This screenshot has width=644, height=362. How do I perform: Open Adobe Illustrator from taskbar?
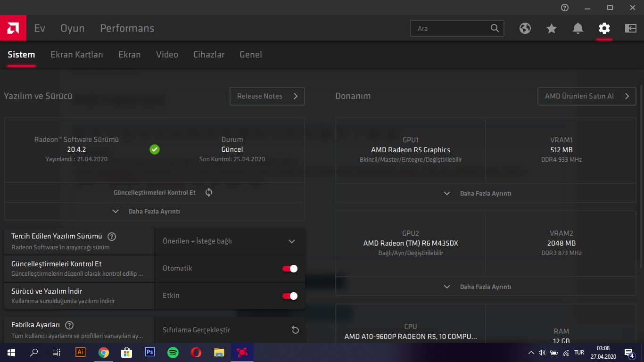click(81, 352)
